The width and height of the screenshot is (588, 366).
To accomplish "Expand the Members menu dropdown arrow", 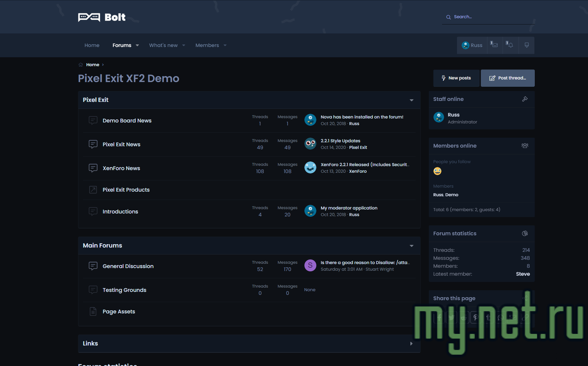I will 225,45.
